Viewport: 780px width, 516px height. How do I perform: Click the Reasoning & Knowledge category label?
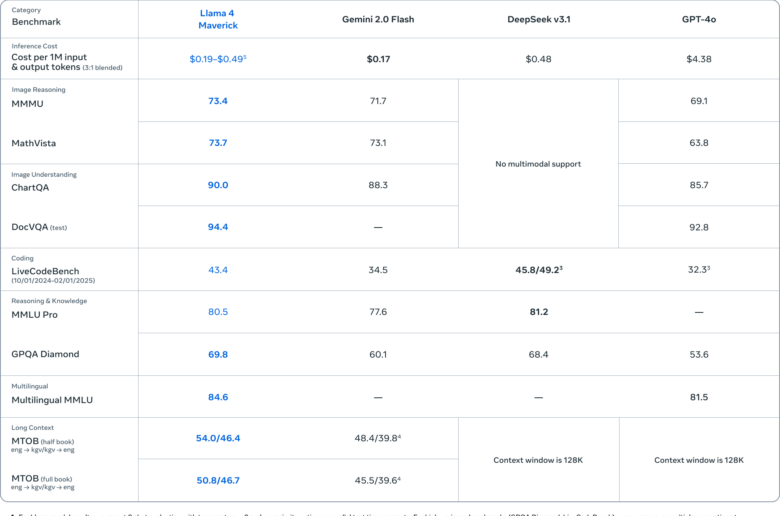pyautogui.click(x=49, y=301)
